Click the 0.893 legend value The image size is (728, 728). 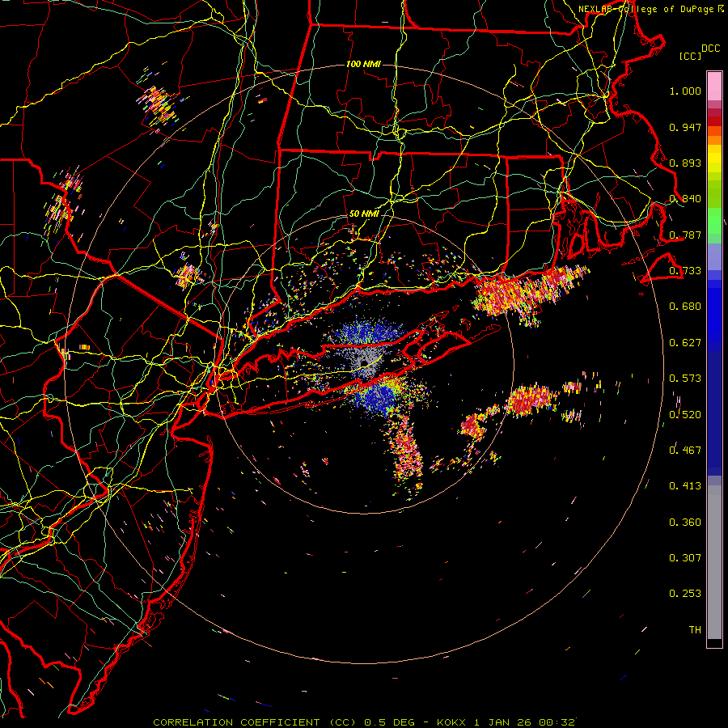tap(685, 163)
